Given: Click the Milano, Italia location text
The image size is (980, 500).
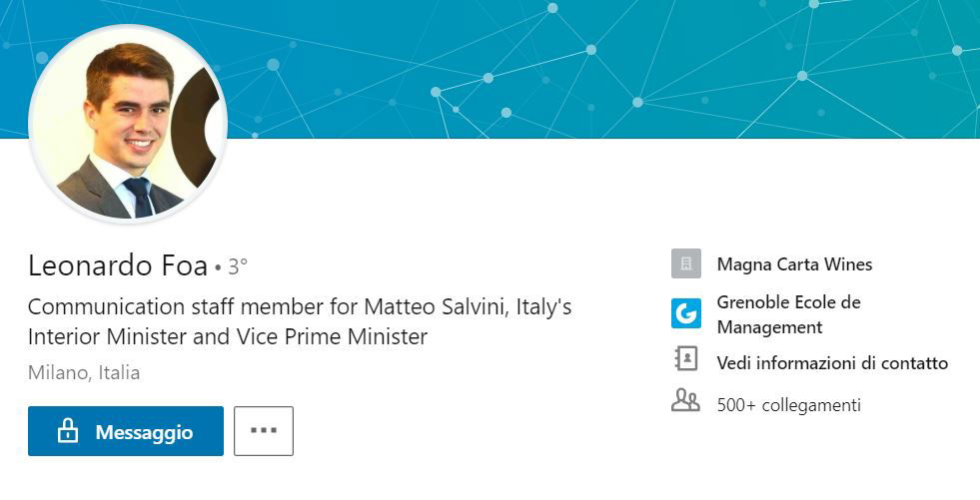Looking at the screenshot, I should (x=84, y=372).
